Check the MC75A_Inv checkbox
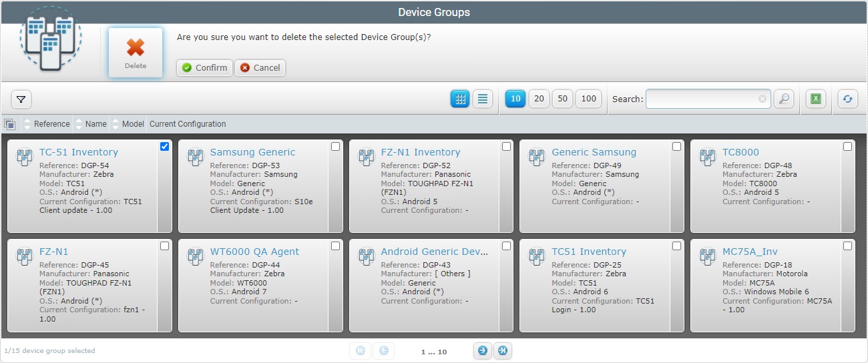Viewport: 868px width, 363px height. 848,246
